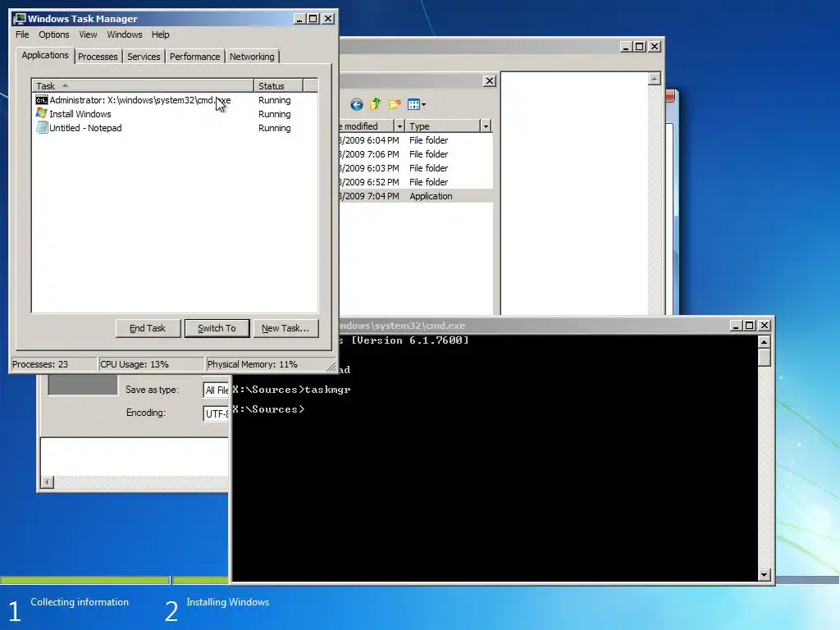Switch to the Processes tab
840x630 pixels.
[98, 57]
